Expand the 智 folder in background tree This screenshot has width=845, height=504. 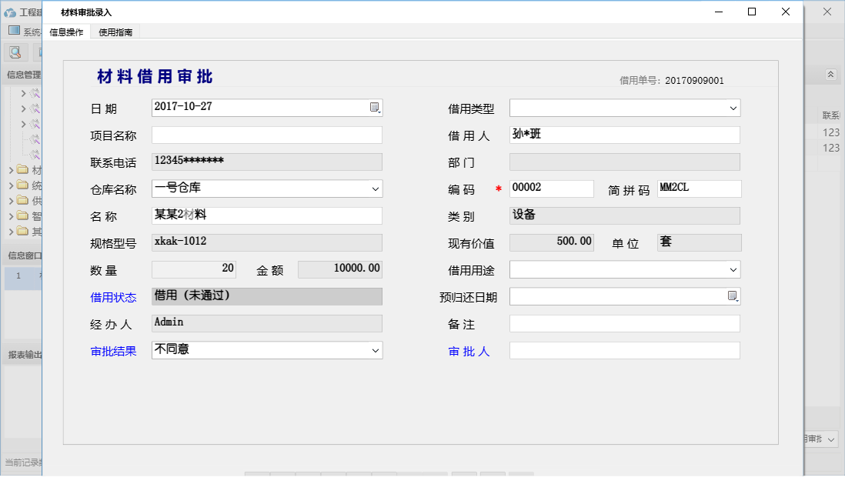(x=11, y=216)
